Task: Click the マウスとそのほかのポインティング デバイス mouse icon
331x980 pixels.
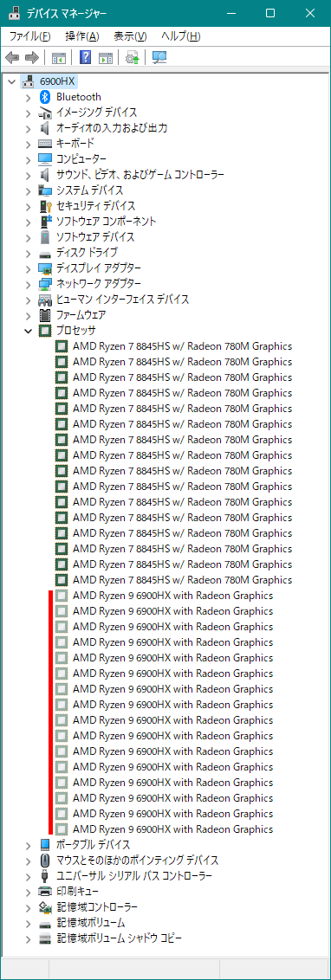Action: [x=45, y=861]
